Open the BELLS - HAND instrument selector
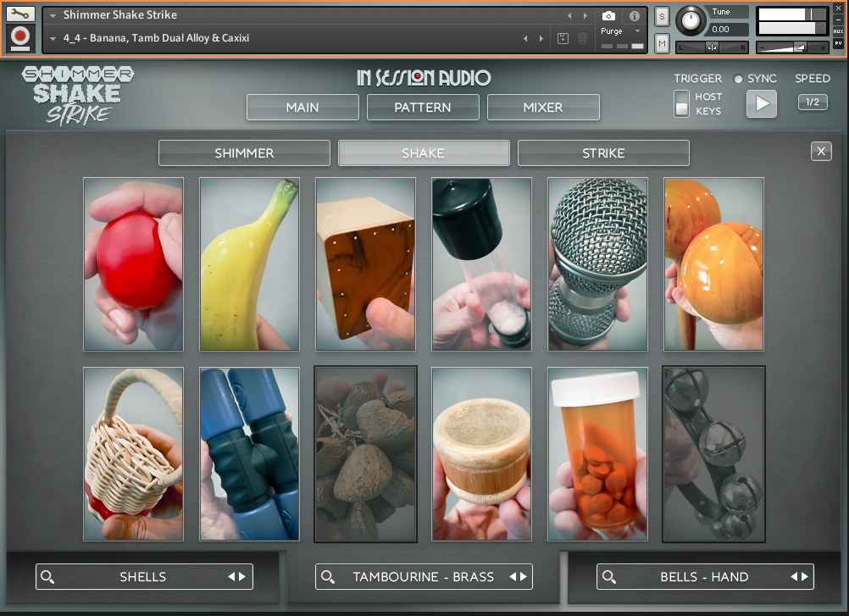This screenshot has height=616, width=849. tap(704, 576)
